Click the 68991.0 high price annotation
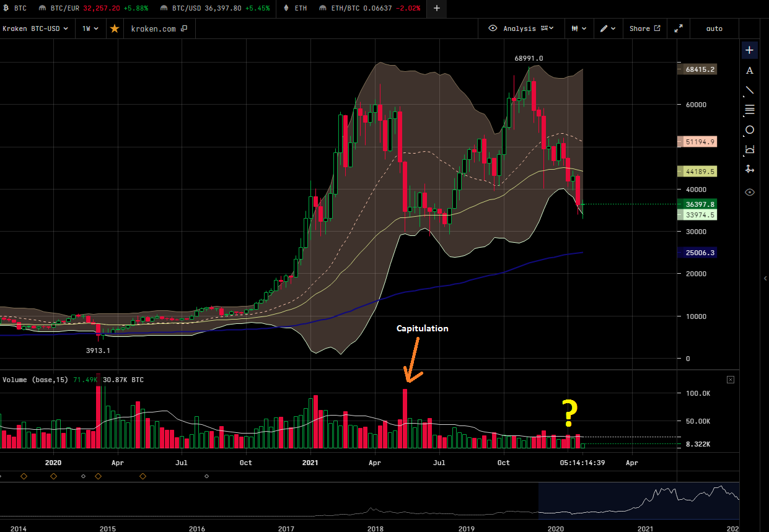 pyautogui.click(x=529, y=58)
